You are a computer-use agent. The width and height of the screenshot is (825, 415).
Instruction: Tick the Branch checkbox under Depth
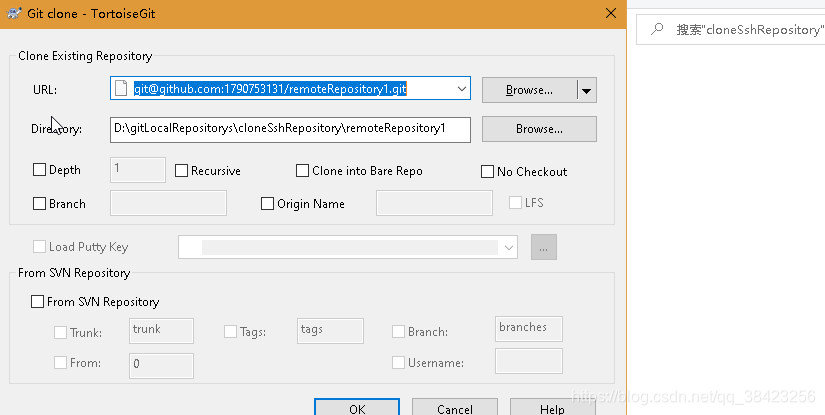(39, 204)
